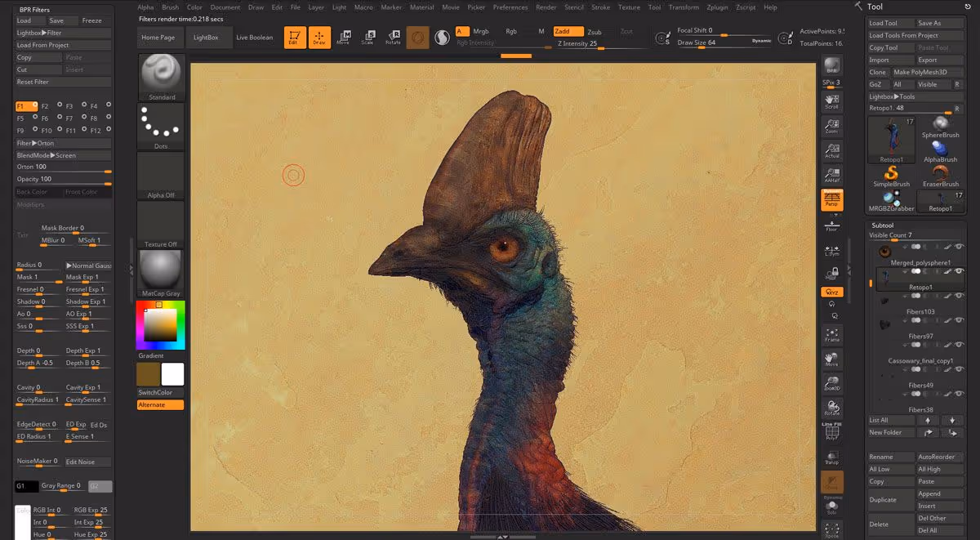
Task: Open the Alpha Off picker
Action: (x=161, y=176)
